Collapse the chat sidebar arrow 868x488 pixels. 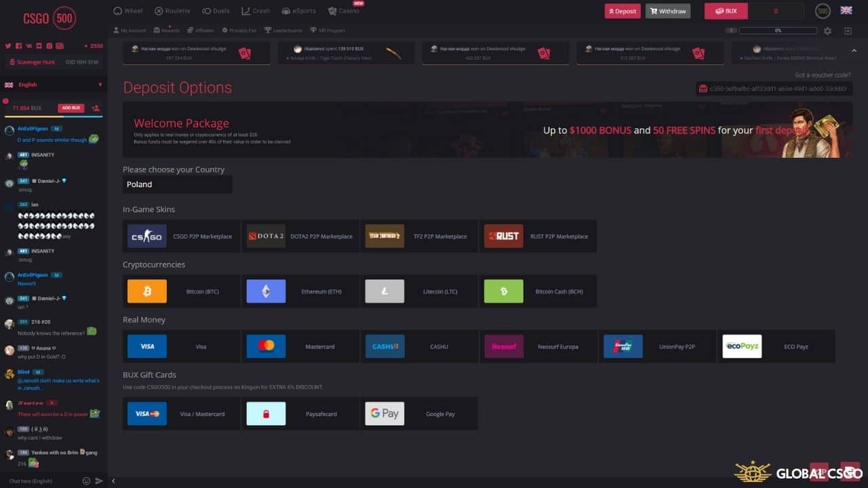pyautogui.click(x=113, y=481)
